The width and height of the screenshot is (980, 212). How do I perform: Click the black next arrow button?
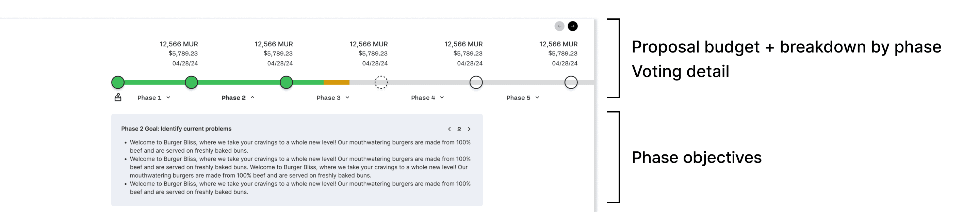point(573,26)
